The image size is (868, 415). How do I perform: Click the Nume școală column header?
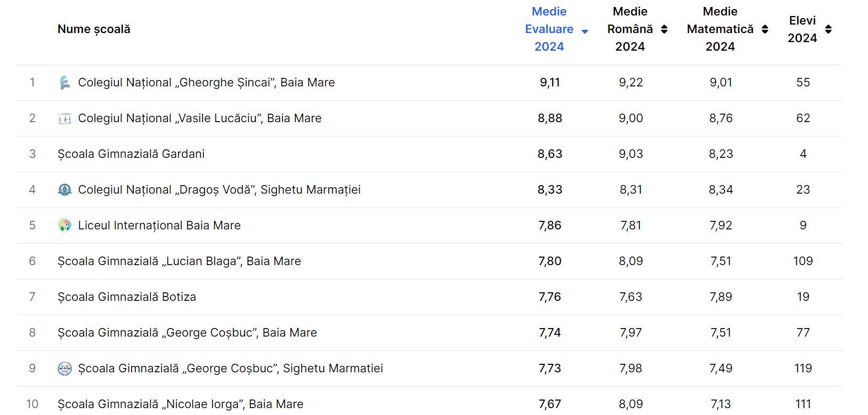tap(94, 29)
